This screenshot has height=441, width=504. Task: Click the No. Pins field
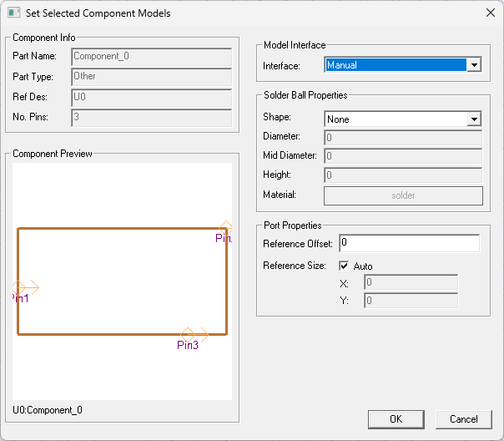tap(151, 118)
